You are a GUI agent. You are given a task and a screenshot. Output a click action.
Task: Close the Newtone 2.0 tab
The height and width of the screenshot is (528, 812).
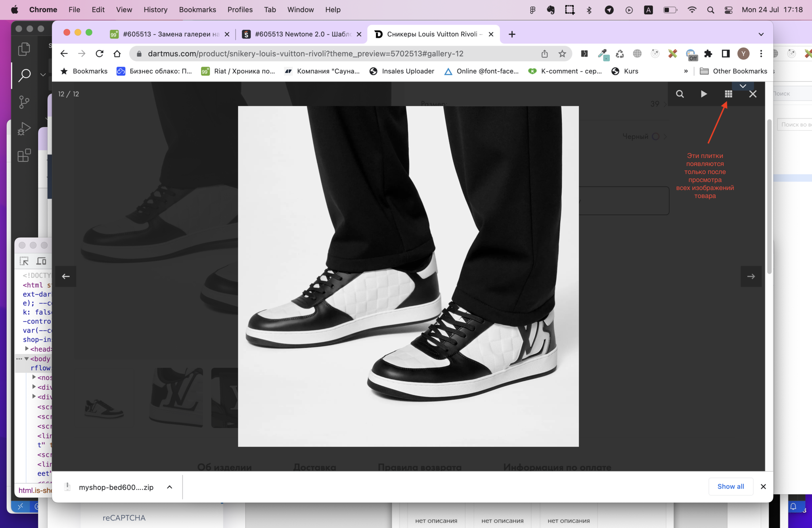tap(359, 34)
